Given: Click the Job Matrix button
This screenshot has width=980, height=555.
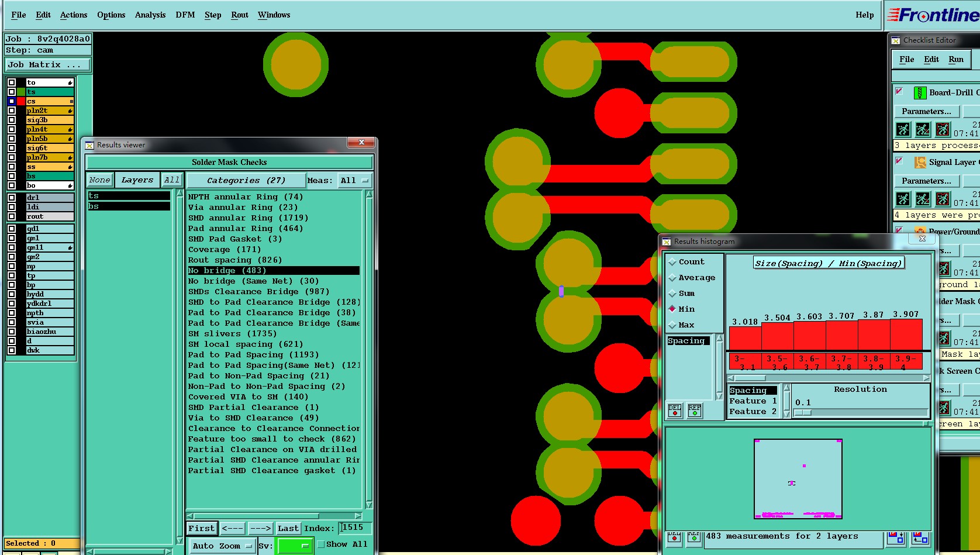Looking at the screenshot, I should coord(48,64).
